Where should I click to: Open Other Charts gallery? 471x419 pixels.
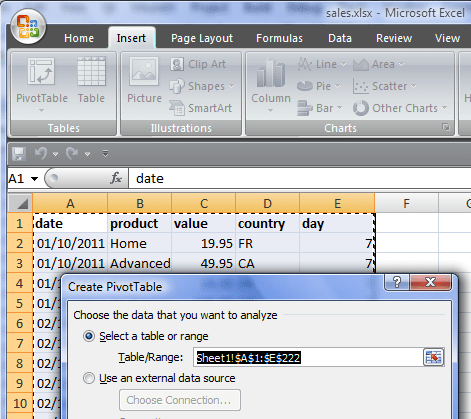(x=400, y=108)
